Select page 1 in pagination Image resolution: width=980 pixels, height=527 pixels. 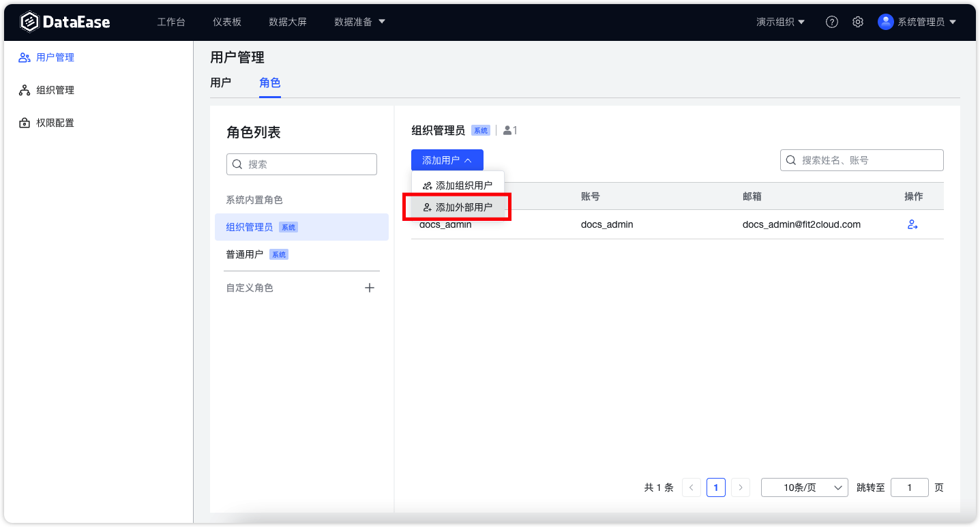pos(716,487)
